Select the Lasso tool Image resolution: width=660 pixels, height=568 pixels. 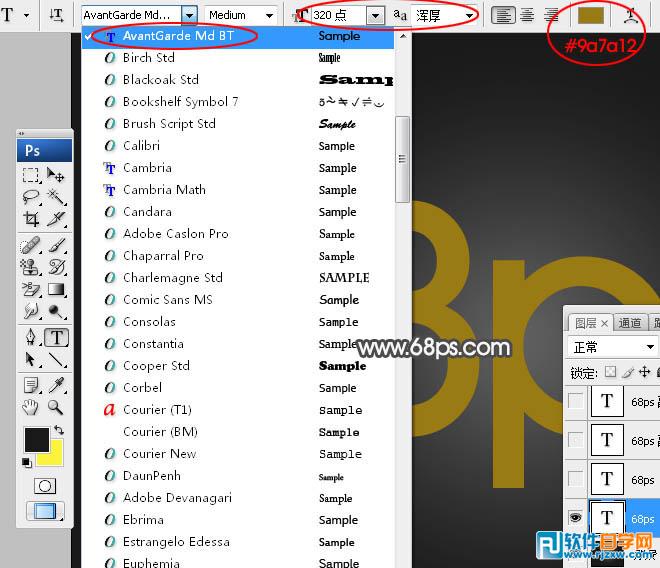pyautogui.click(x=30, y=197)
